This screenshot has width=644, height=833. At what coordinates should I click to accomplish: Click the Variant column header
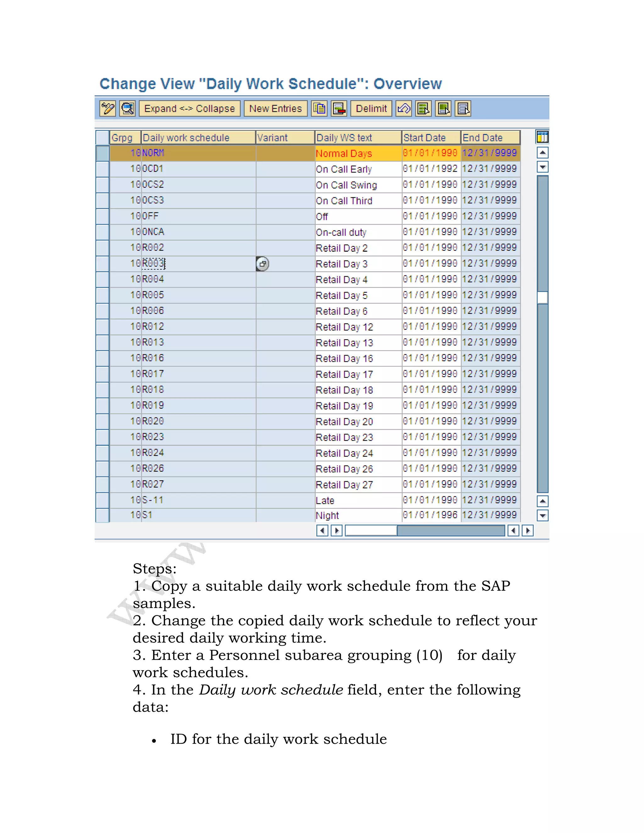(285, 138)
